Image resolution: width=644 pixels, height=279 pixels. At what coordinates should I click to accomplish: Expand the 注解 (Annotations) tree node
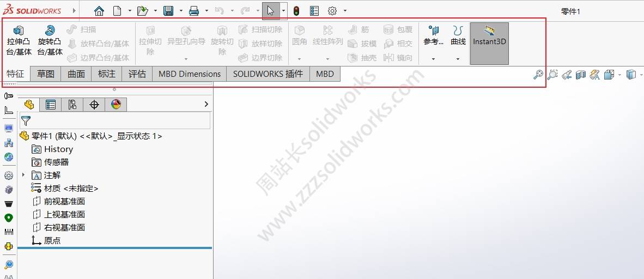[x=23, y=175]
